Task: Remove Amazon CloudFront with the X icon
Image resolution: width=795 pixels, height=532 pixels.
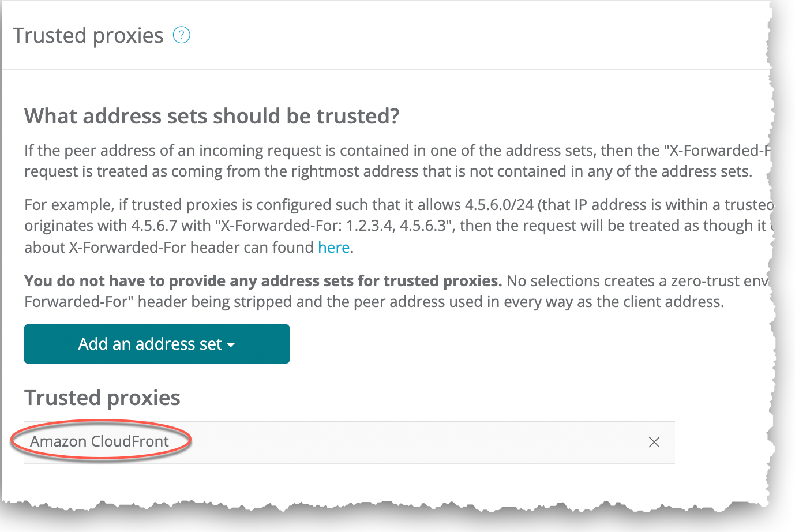Action: click(x=654, y=442)
